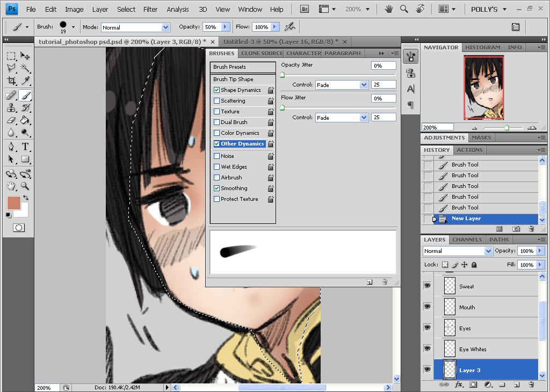The width and height of the screenshot is (550, 392).
Task: Open the POLLY'S workspace switcher
Action: point(489,10)
